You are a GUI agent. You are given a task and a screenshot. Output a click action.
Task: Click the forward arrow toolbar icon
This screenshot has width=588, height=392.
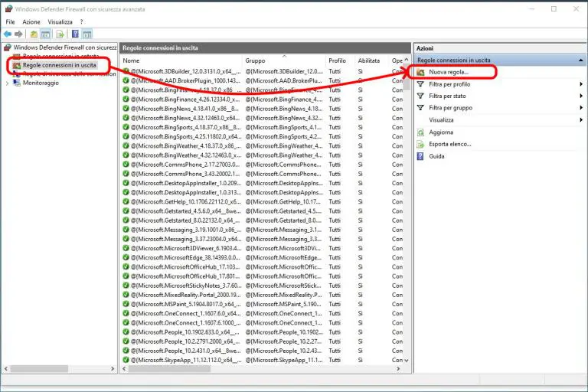pyautogui.click(x=18, y=34)
